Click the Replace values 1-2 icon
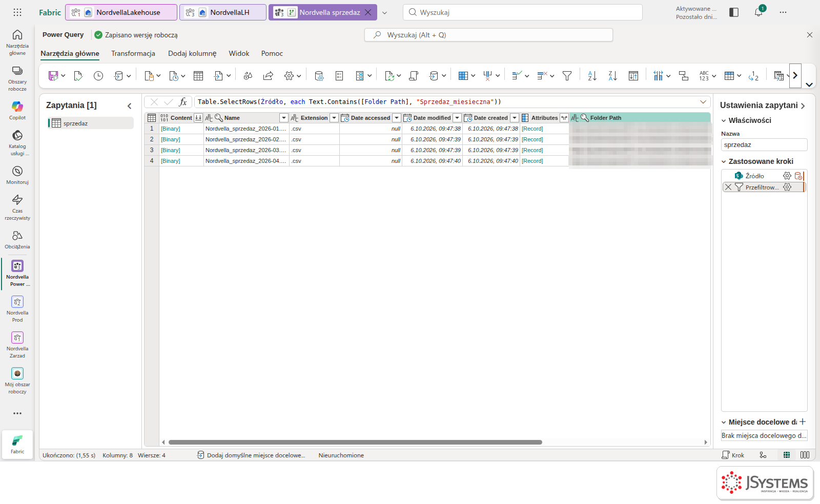This screenshot has height=504, width=820. pos(753,76)
